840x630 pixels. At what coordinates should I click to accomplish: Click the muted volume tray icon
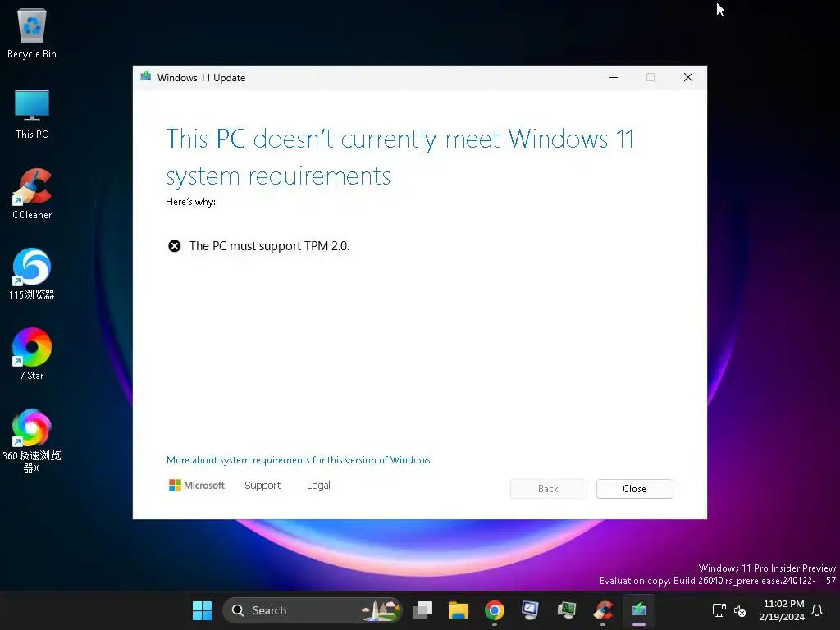point(740,610)
